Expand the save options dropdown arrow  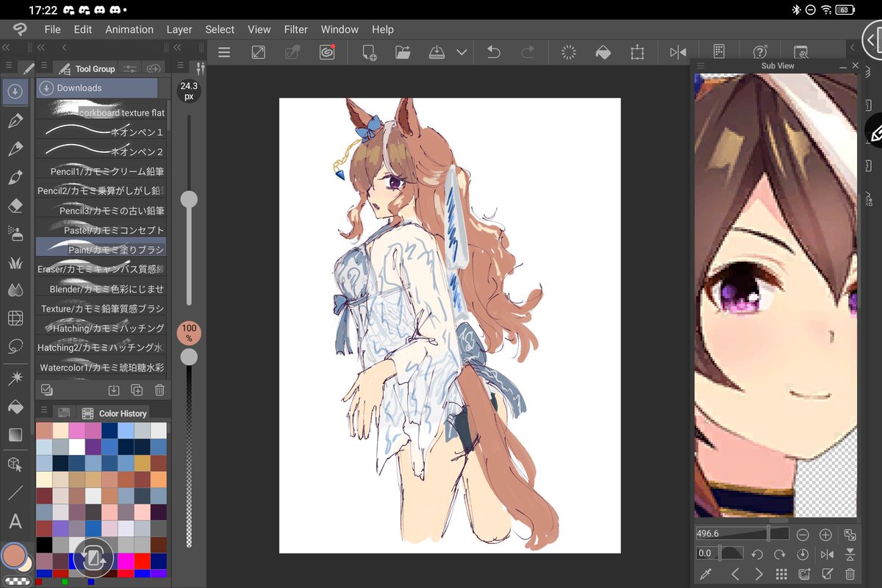[462, 52]
